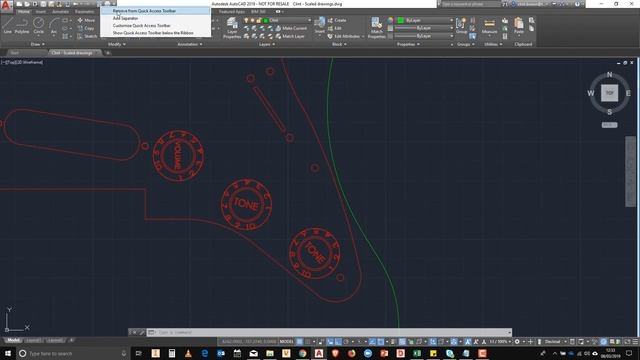Click the Group tool
This screenshot has width=640, height=360.
pyautogui.click(x=462, y=25)
